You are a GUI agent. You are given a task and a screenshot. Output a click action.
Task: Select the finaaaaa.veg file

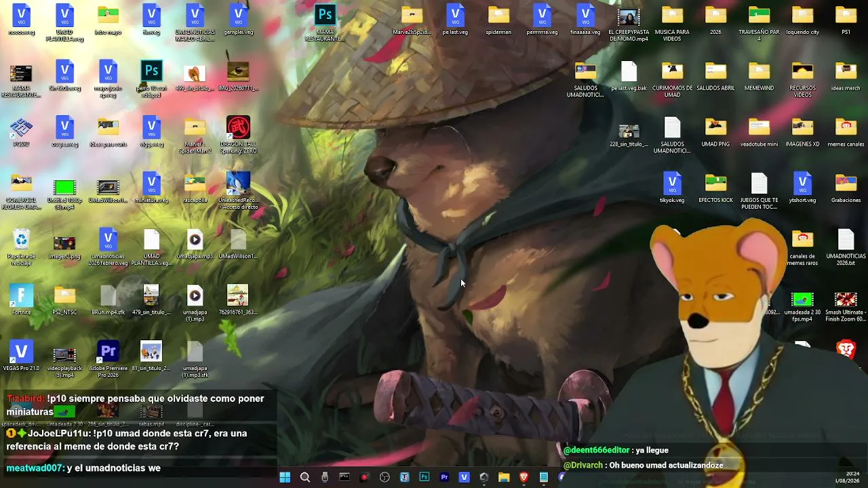click(x=585, y=19)
